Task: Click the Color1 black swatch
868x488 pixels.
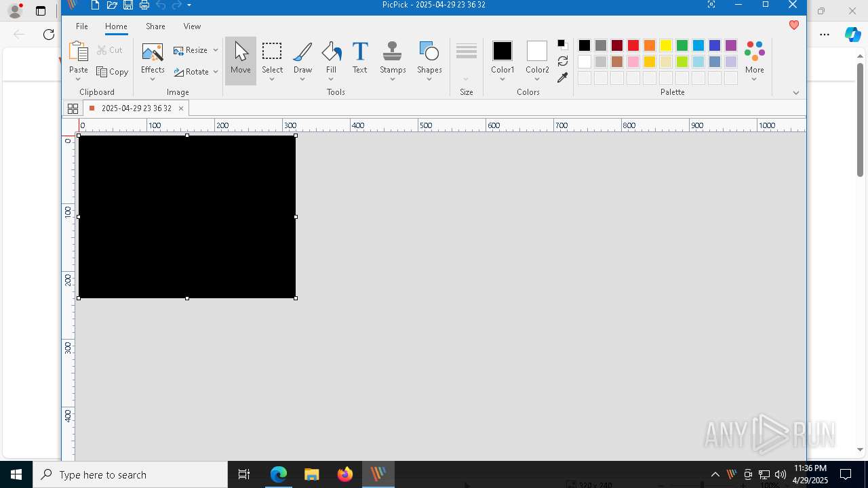Action: 502,51
